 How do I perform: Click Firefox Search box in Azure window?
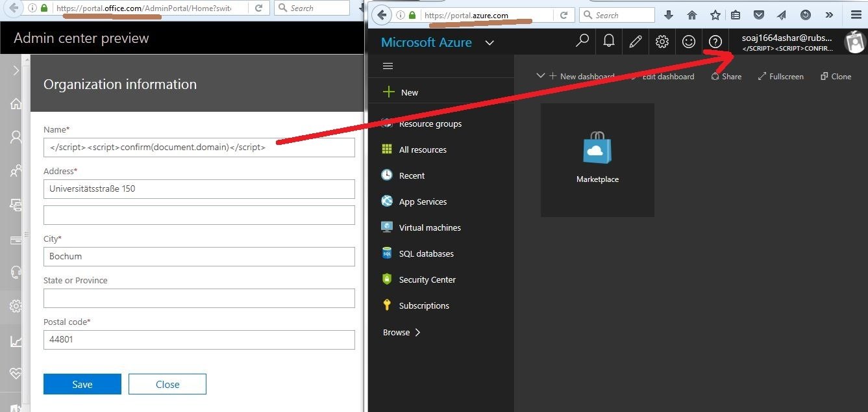(617, 15)
